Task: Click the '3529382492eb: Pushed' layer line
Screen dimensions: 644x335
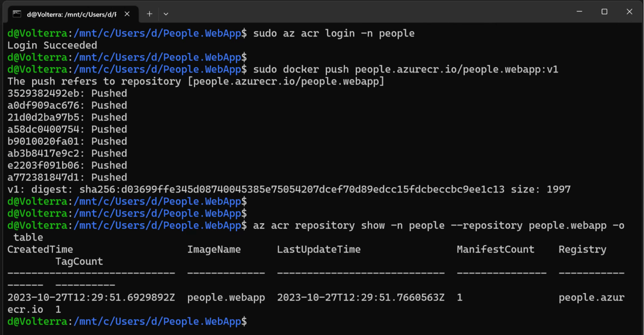Action: pyautogui.click(x=65, y=93)
